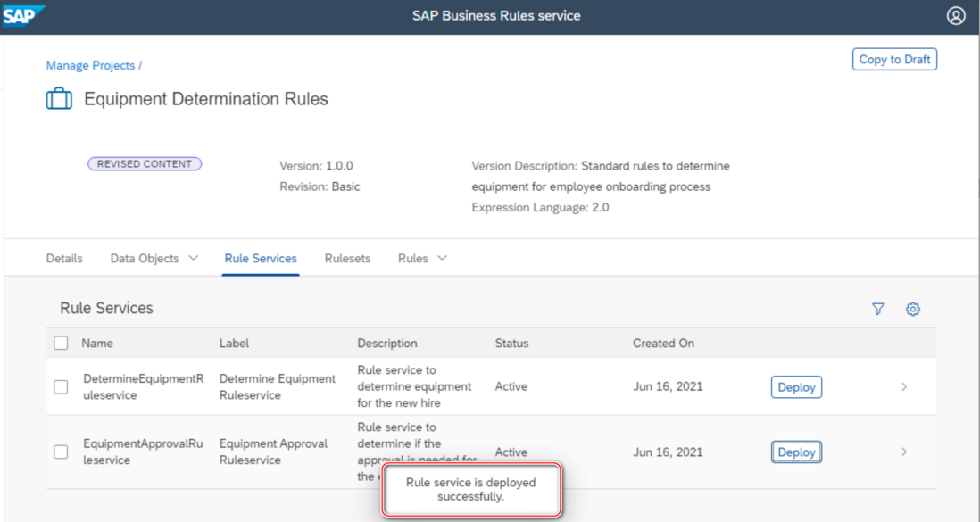Click the project briefcase icon
The image size is (980, 522).
pyautogui.click(x=60, y=99)
